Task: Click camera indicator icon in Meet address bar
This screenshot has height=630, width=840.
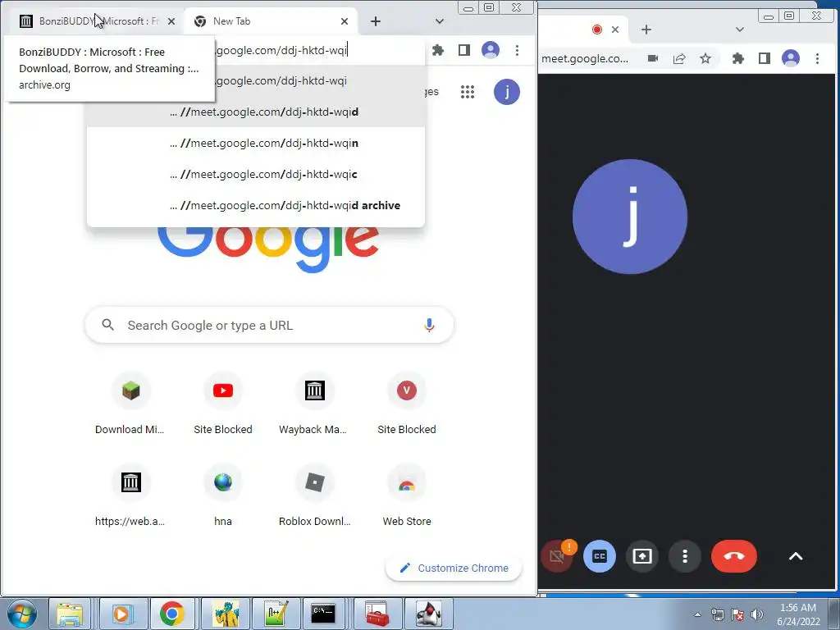Action: point(652,58)
